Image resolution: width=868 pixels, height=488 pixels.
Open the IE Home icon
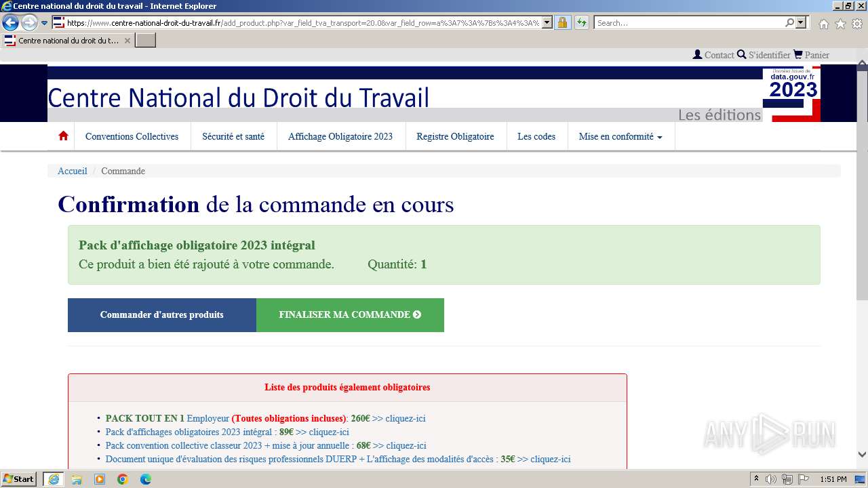coord(823,24)
